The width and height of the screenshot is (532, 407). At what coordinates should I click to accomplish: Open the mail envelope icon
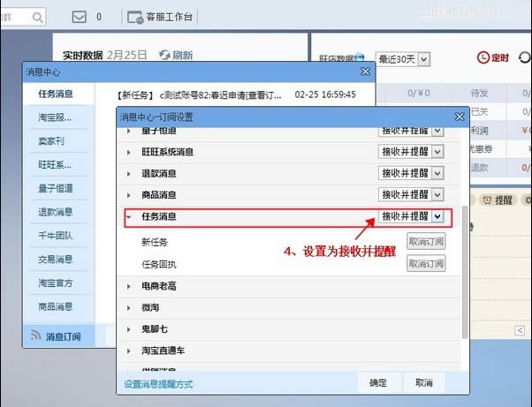[80, 17]
